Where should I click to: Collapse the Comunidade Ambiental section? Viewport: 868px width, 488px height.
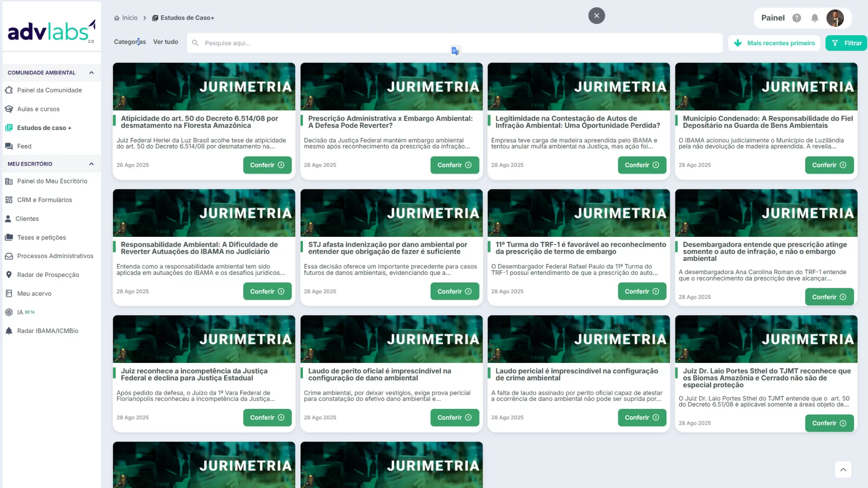pos(91,73)
